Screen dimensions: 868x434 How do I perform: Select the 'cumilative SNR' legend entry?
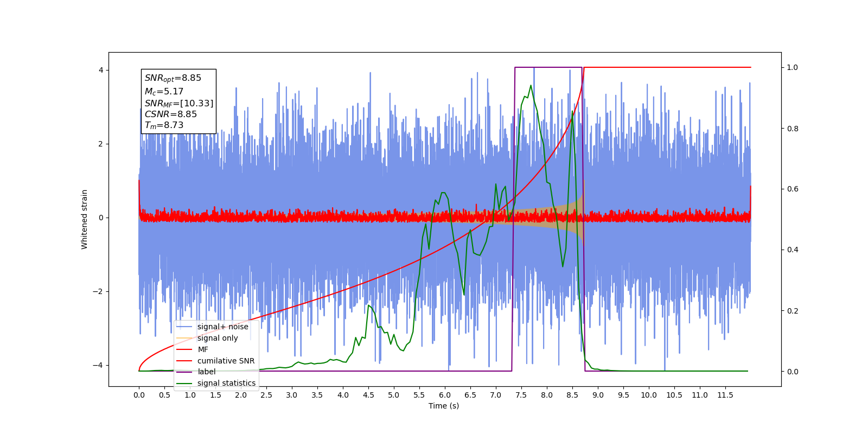click(216, 361)
